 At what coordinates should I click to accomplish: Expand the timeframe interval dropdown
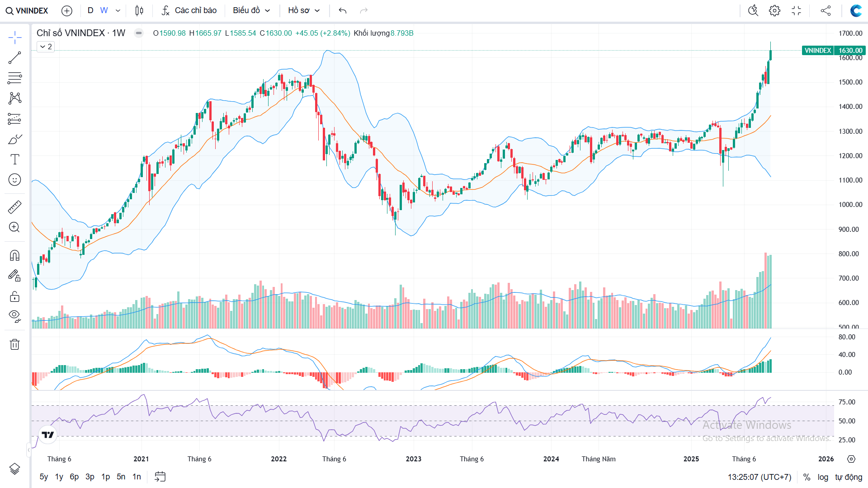(118, 10)
